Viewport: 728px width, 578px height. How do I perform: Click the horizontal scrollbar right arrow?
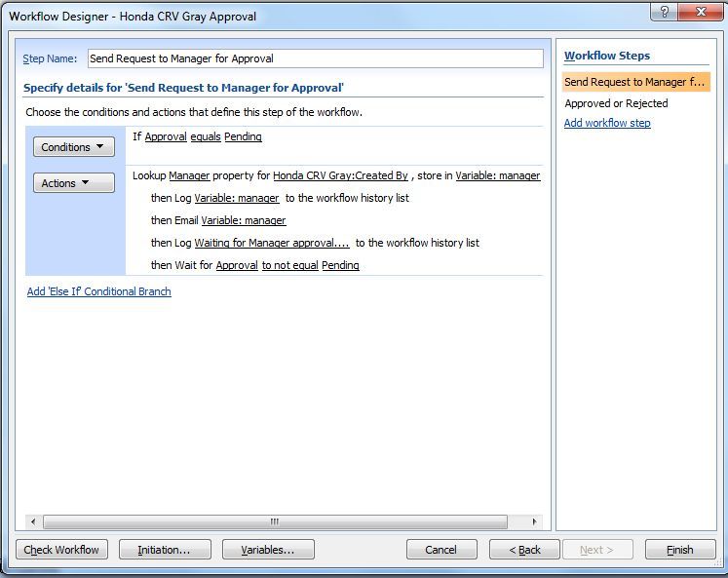[x=535, y=521]
